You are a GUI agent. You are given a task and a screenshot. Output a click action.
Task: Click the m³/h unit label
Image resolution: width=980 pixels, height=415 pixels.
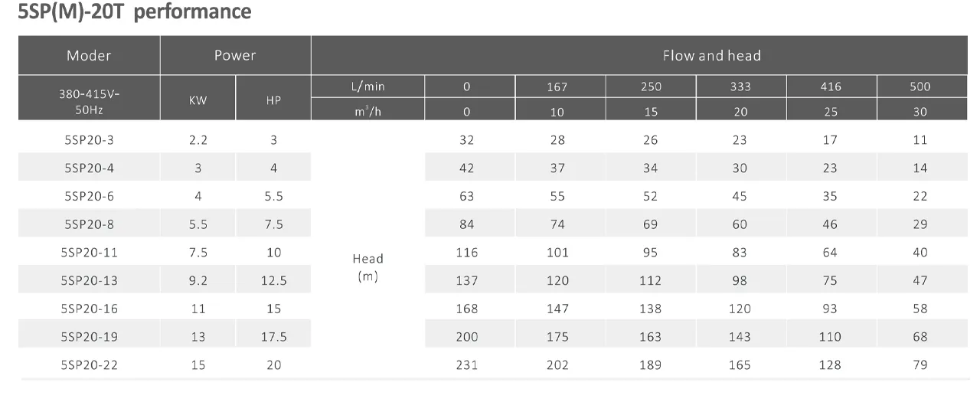point(368,112)
